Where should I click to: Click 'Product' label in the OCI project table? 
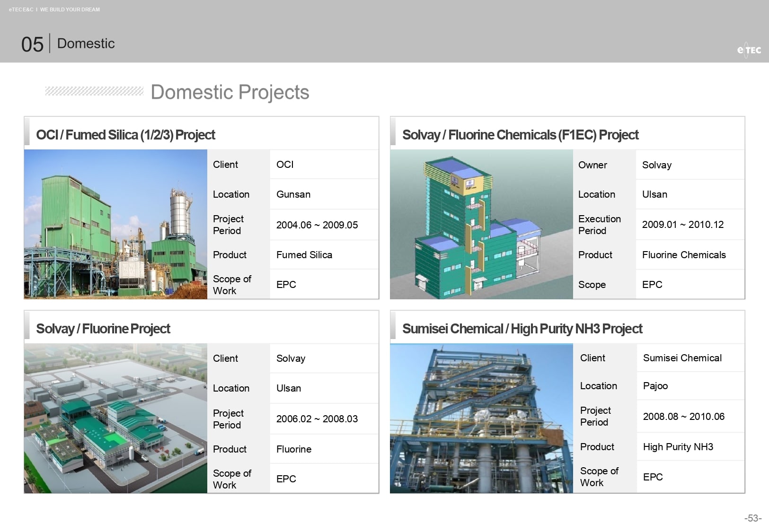click(230, 255)
